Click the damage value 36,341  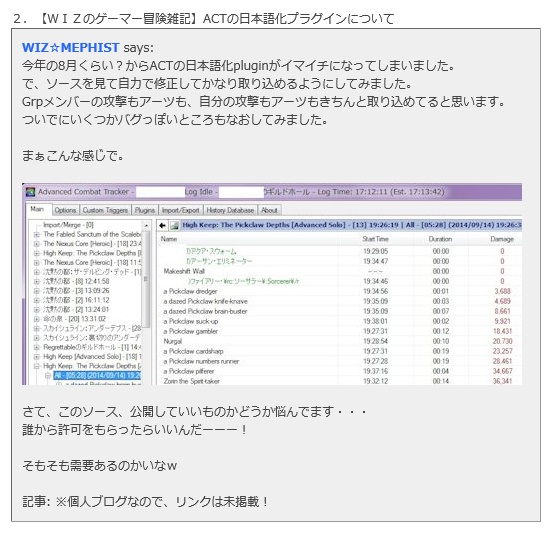[x=502, y=382]
